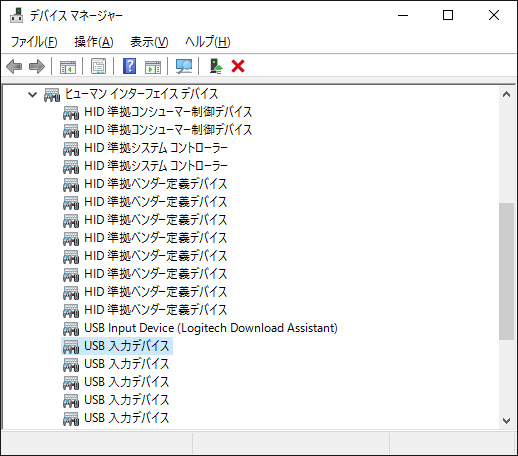
Task: Click the Forward arrow toolbar icon
Action: 37,66
